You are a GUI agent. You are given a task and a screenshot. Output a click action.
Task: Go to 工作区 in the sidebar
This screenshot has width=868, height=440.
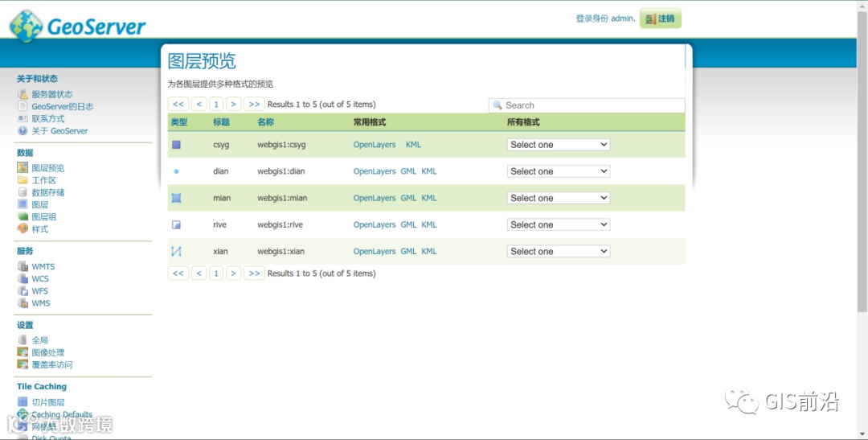tap(43, 180)
